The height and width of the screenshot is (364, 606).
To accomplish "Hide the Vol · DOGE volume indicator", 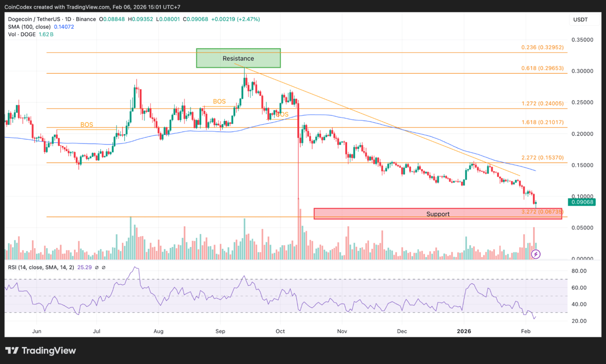I will pyautogui.click(x=23, y=35).
